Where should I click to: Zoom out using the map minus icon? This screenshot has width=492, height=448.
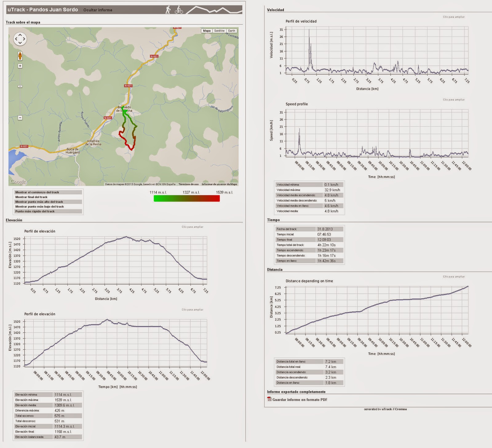point(20,118)
